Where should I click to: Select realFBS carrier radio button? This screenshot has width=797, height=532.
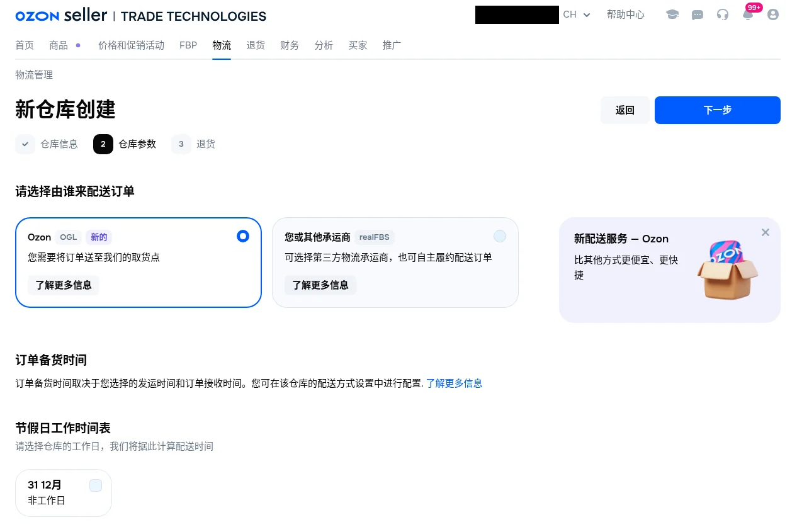click(500, 236)
